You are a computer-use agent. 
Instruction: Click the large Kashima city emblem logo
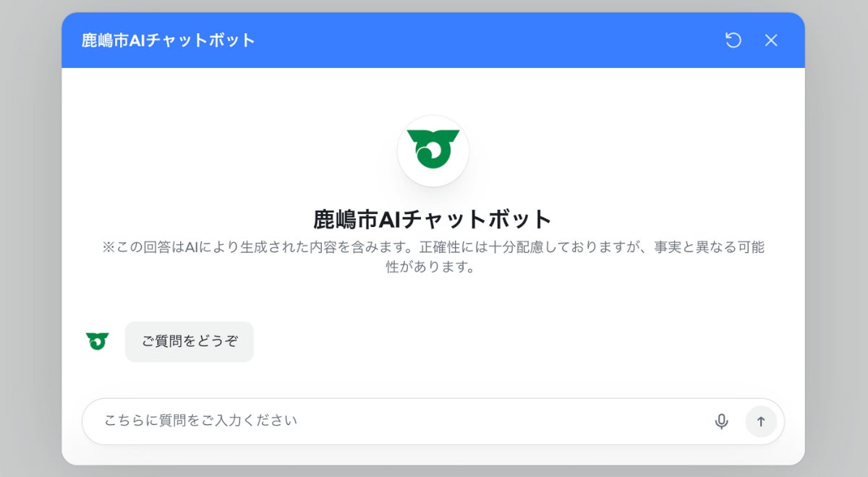(433, 151)
